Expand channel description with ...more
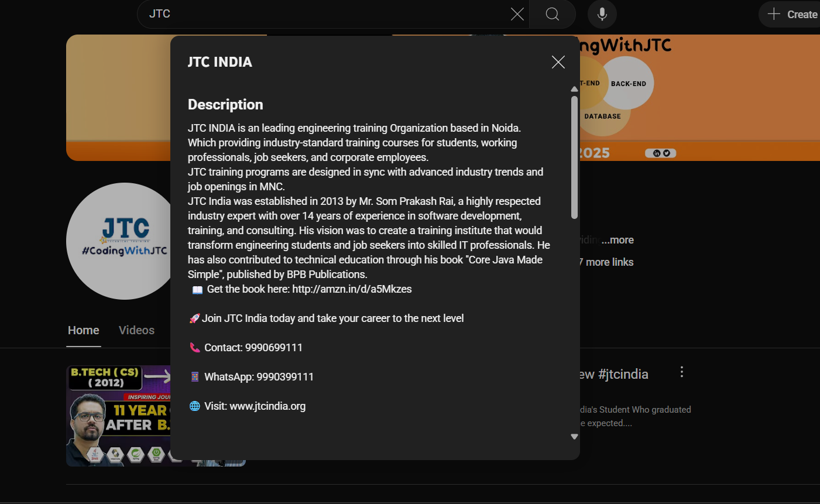Viewport: 820px width, 504px height. pyautogui.click(x=617, y=240)
